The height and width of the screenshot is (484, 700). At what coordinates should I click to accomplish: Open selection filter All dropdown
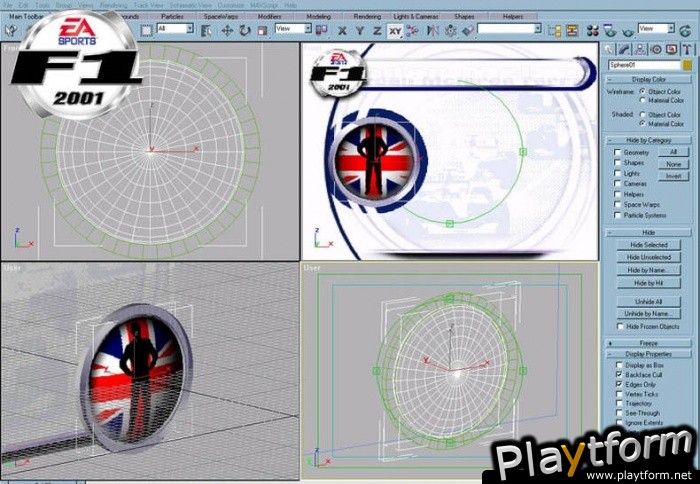(x=190, y=29)
